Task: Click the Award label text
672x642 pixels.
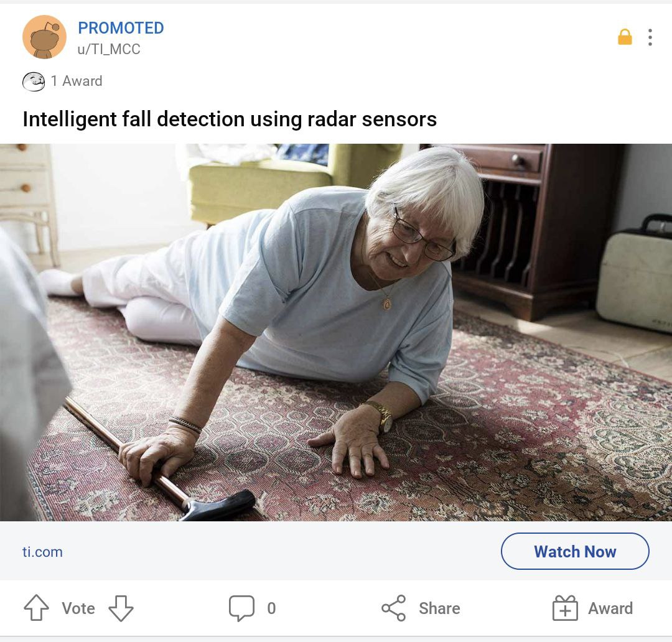Action: (610, 608)
